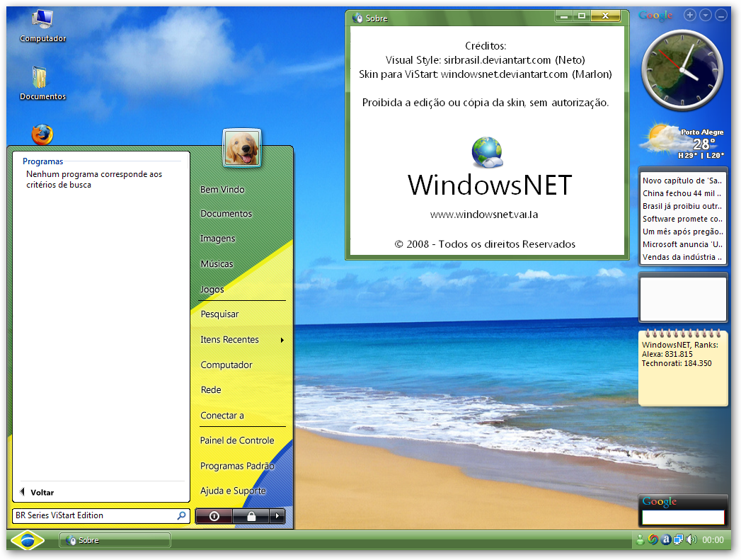Click the WindowsNET title in the Sobre window
Viewport: 741px width, 560px height.
[490, 185]
